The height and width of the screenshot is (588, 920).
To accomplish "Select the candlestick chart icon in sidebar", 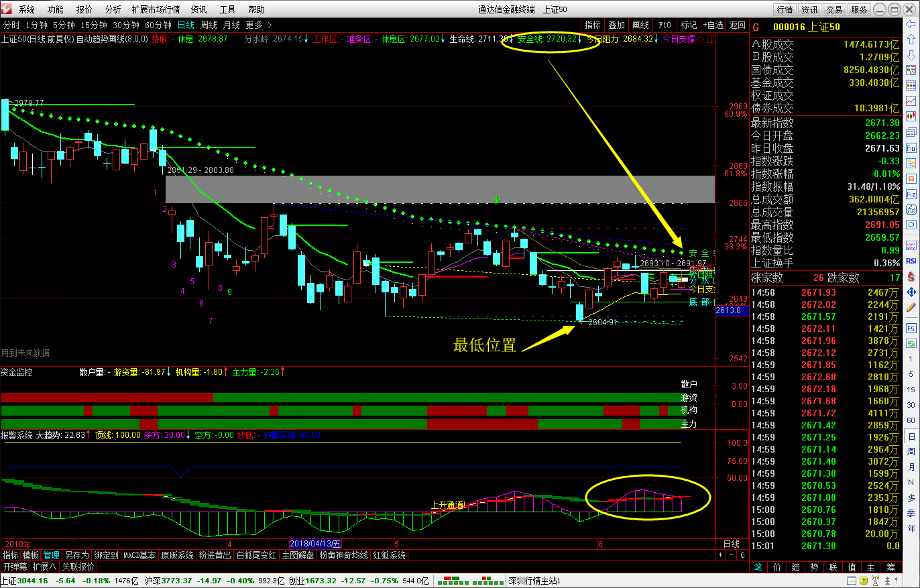I will point(911,116).
